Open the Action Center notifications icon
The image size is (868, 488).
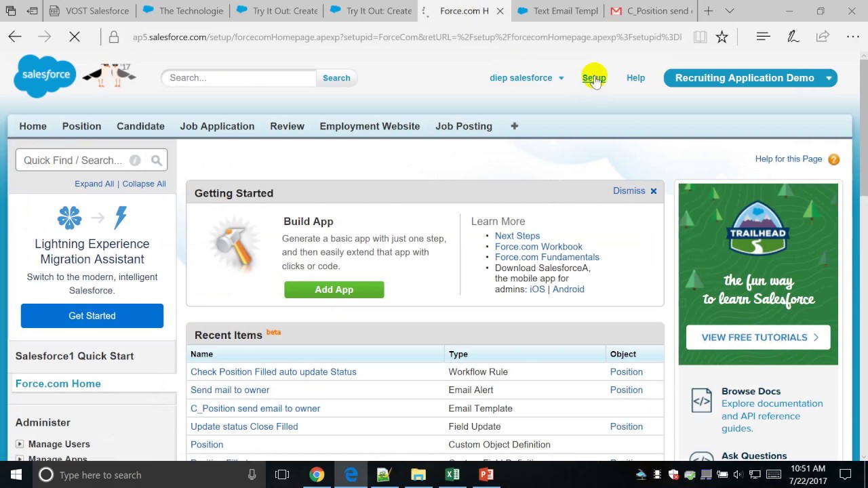846,474
